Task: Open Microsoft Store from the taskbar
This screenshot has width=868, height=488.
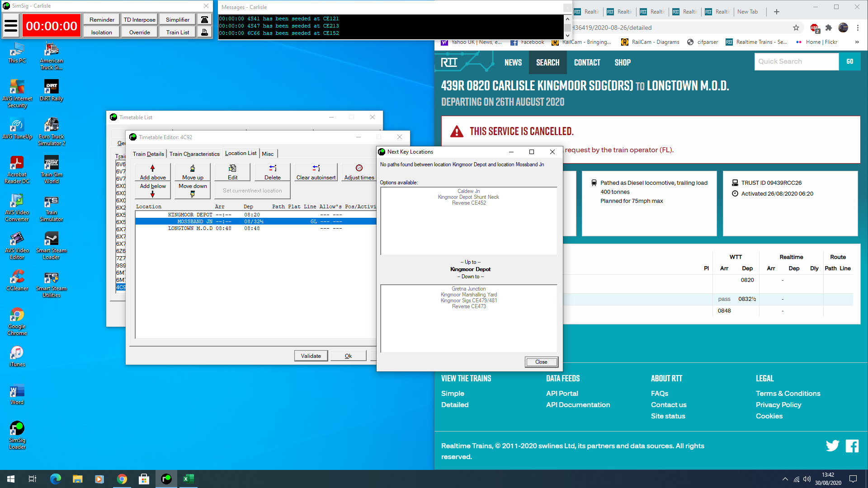Action: 144,479
